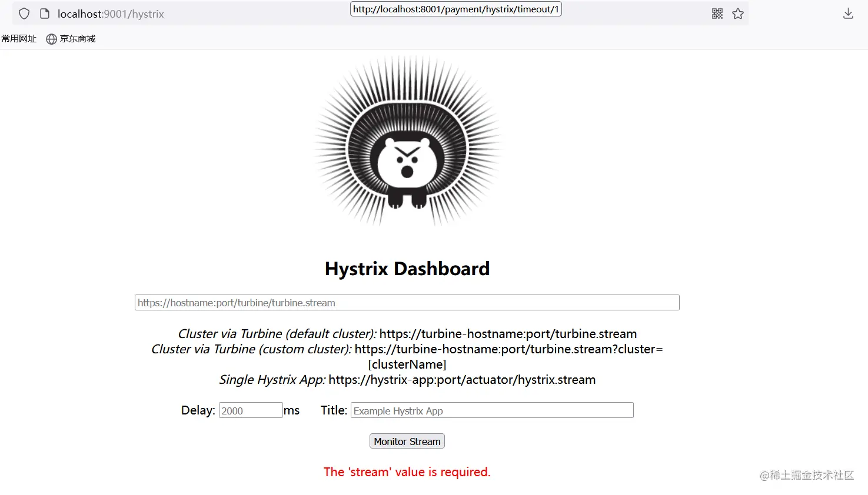868x495 pixels.
Task: Click the globe icon beside 京东商城
Action: click(x=52, y=39)
